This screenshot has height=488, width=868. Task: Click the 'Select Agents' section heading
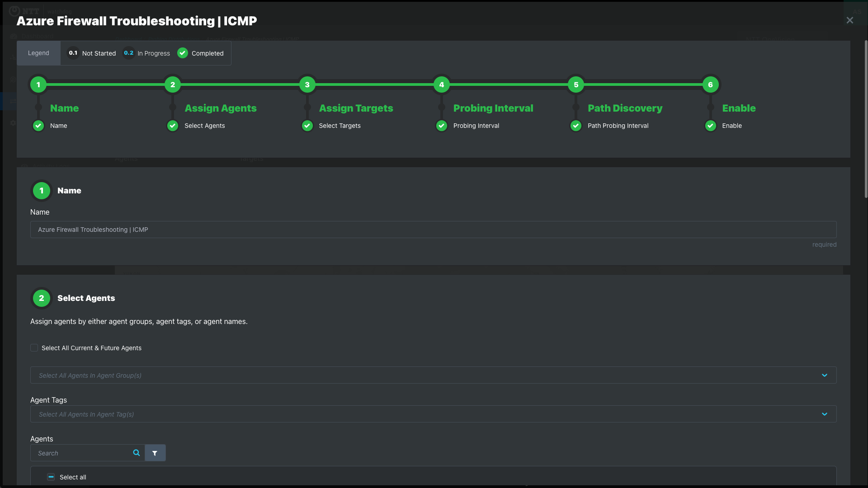pos(86,298)
